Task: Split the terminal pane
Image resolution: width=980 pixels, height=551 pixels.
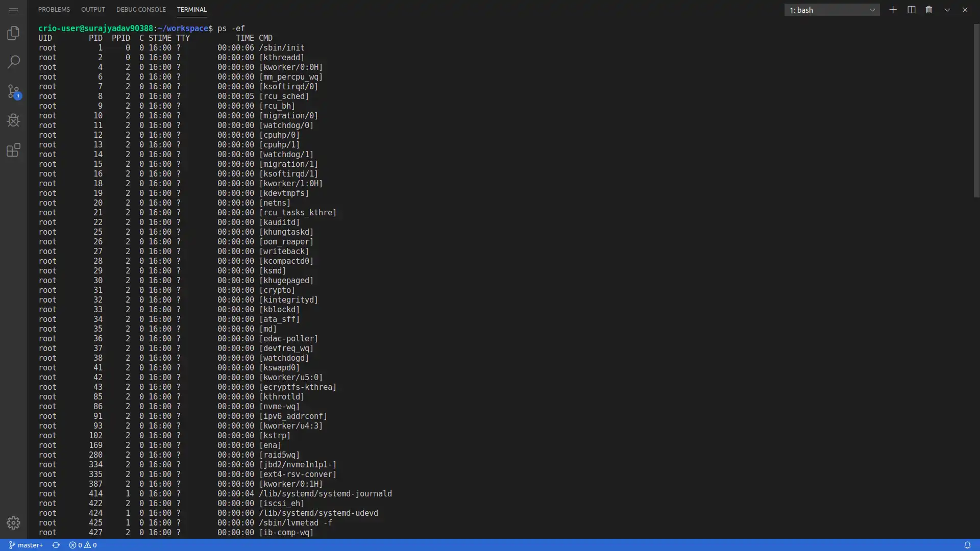Action: click(x=911, y=10)
